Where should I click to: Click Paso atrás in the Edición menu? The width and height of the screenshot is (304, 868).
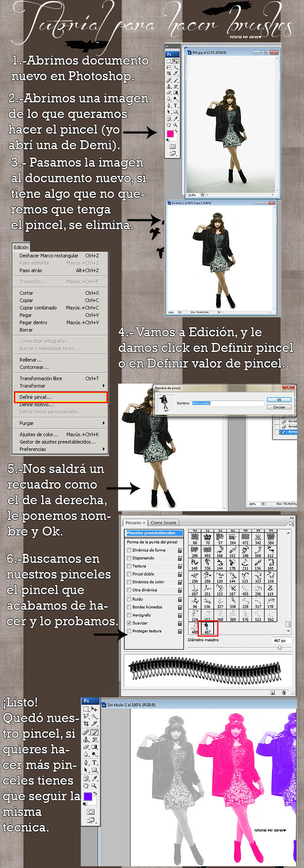coord(60,270)
